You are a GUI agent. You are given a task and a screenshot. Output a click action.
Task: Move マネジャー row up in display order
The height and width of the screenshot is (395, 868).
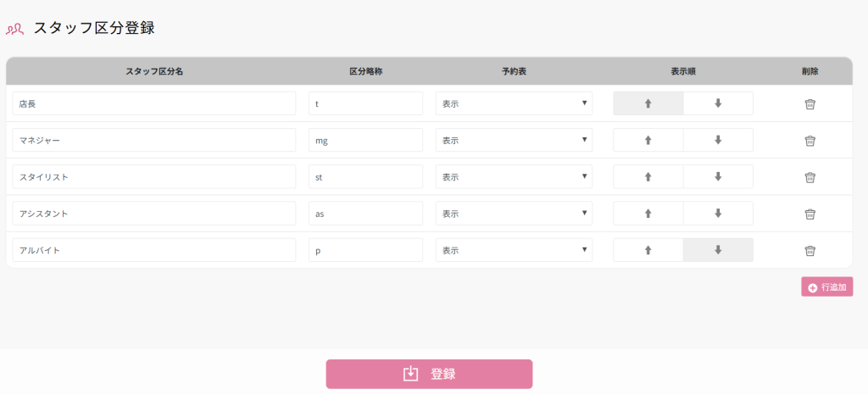(648, 141)
